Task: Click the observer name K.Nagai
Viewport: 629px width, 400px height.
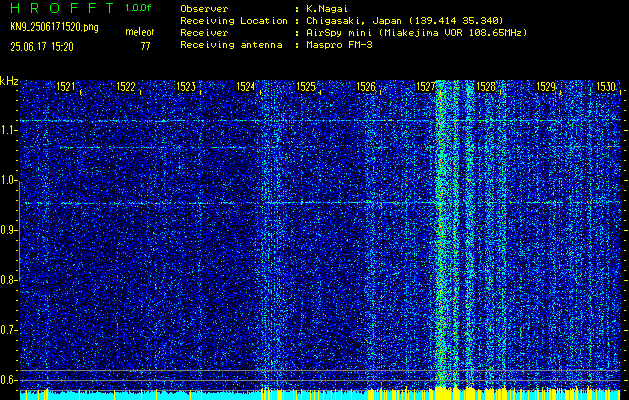Action: pos(327,9)
